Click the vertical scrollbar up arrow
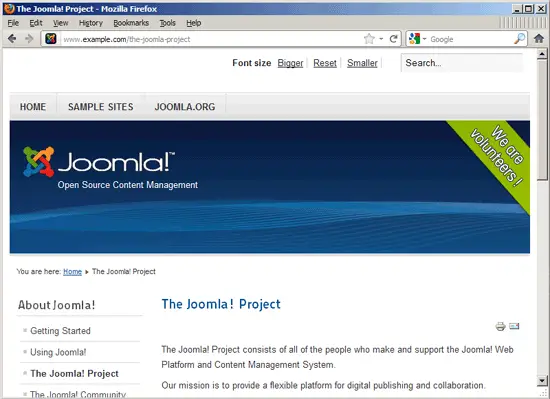550x399 pixels. (x=542, y=54)
